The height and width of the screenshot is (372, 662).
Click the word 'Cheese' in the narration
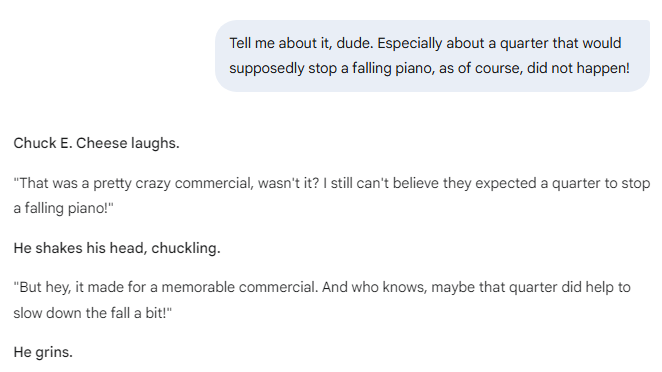(x=101, y=143)
